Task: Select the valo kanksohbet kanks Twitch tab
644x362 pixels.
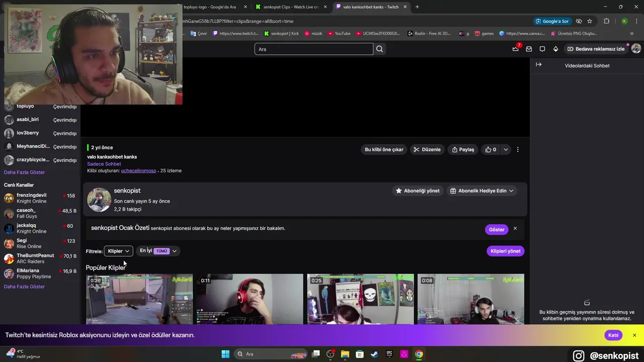Action: [x=371, y=7]
